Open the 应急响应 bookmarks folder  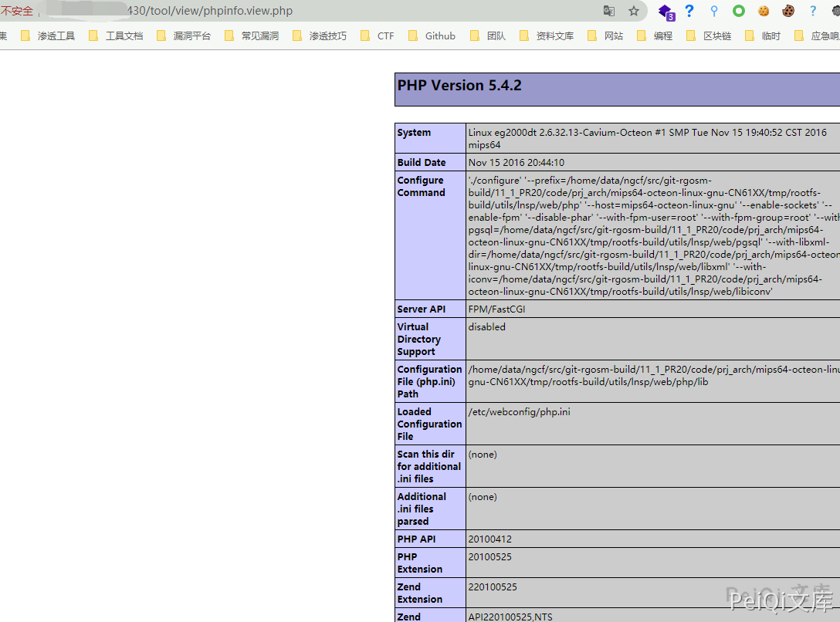click(x=822, y=35)
